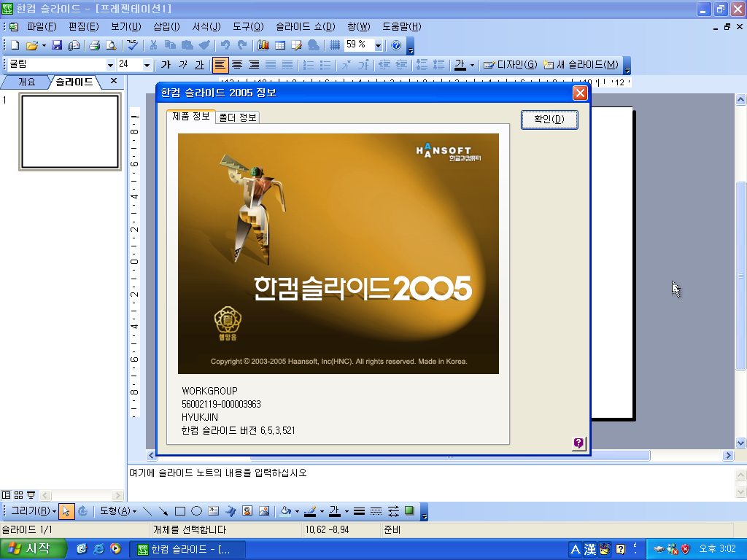The height and width of the screenshot is (560, 747).
Task: Close the 한컴 슬라이드 2005 정보 dialog
Action: pyautogui.click(x=580, y=93)
